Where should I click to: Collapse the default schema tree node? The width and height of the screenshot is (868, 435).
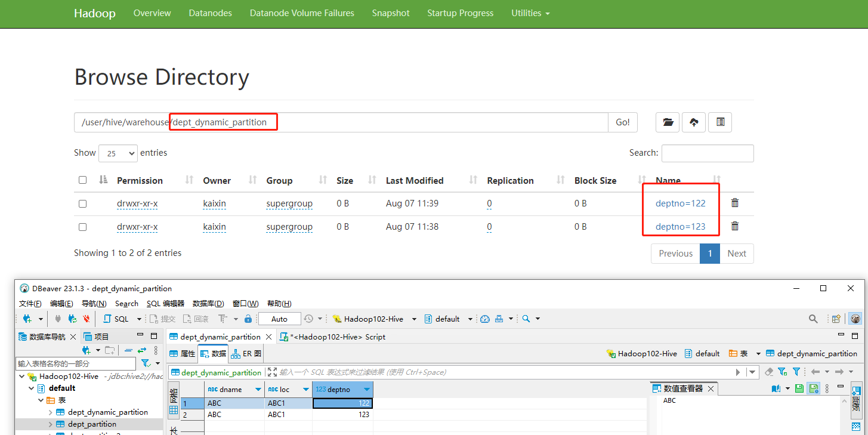click(x=32, y=388)
